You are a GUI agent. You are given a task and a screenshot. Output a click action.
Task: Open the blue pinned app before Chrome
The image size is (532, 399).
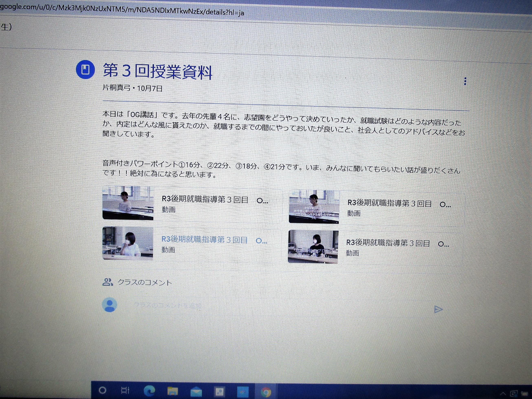pos(243,392)
